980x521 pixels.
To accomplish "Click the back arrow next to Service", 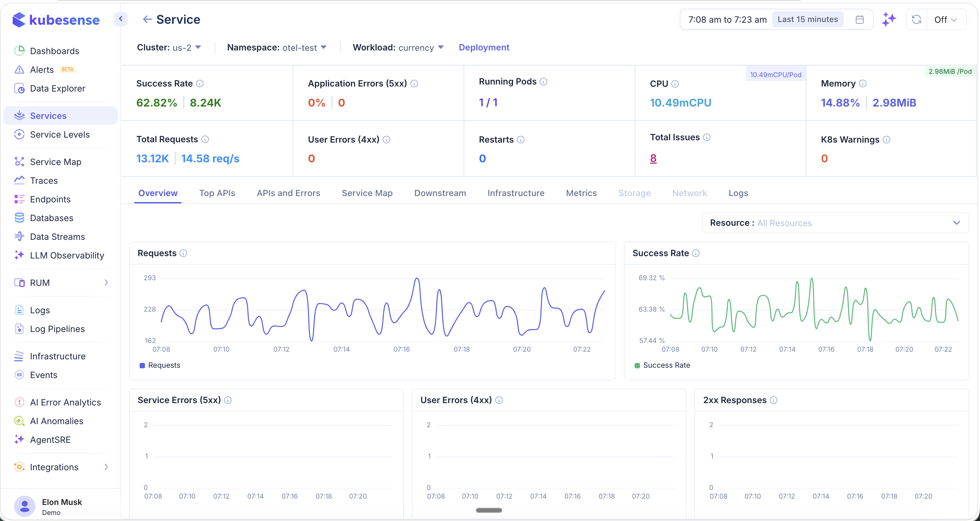I will pyautogui.click(x=147, y=19).
